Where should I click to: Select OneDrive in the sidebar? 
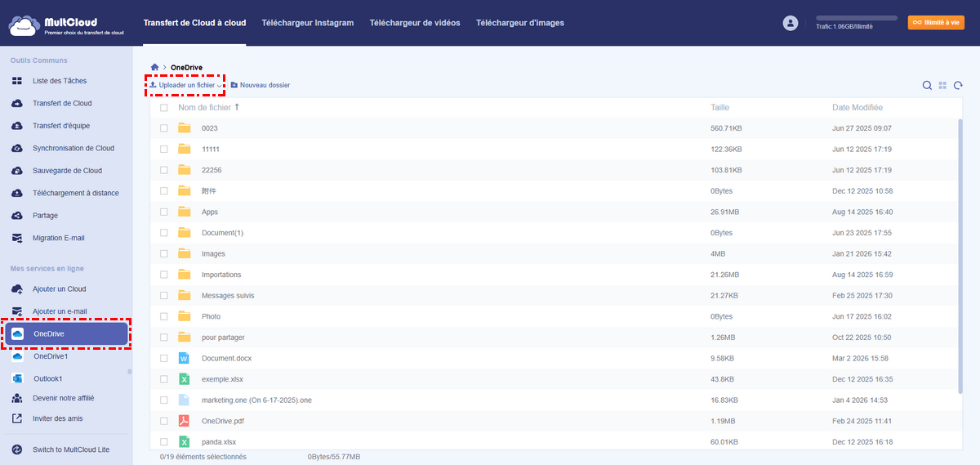pos(67,334)
